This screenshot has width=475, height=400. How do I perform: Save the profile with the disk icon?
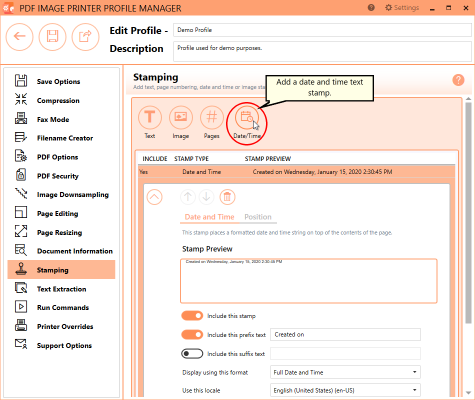52,37
